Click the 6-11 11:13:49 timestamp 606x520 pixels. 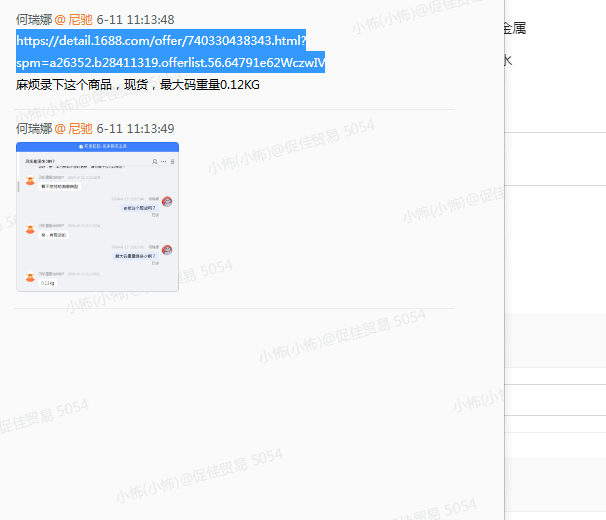(135, 129)
